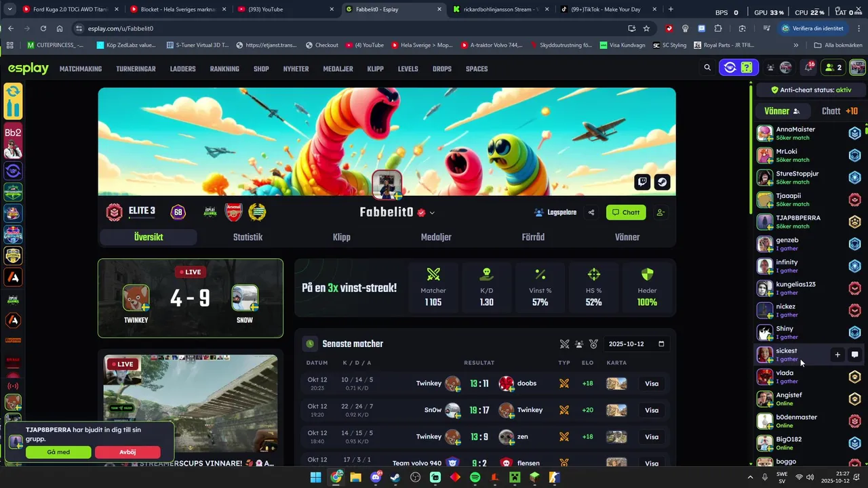The width and height of the screenshot is (868, 488).
Task: Switch to the YouTube browser tab
Action: (x=285, y=9)
